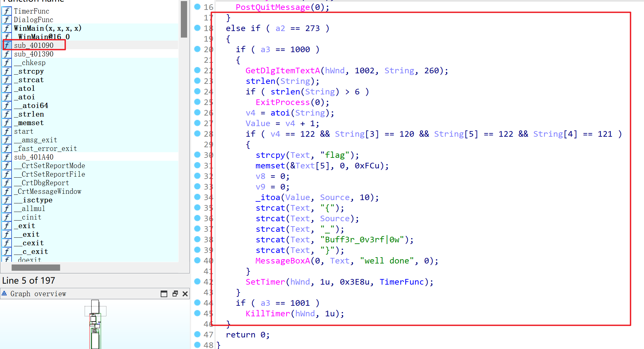Screen dimensions: 644x349
Task: Click functions list horizontal scrollbar thumb
Action: (x=36, y=267)
